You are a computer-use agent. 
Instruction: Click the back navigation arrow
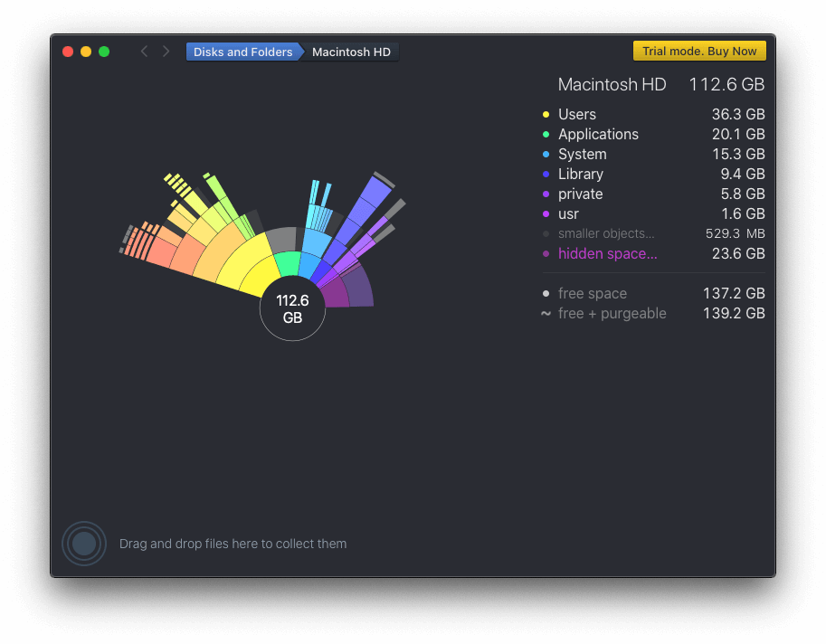[144, 52]
